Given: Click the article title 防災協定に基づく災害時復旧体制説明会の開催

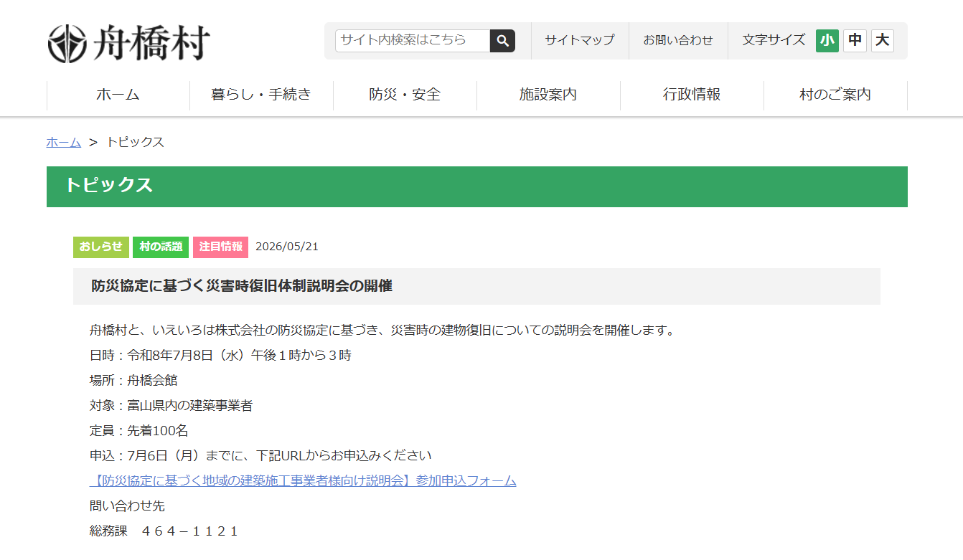Looking at the screenshot, I should (x=242, y=286).
